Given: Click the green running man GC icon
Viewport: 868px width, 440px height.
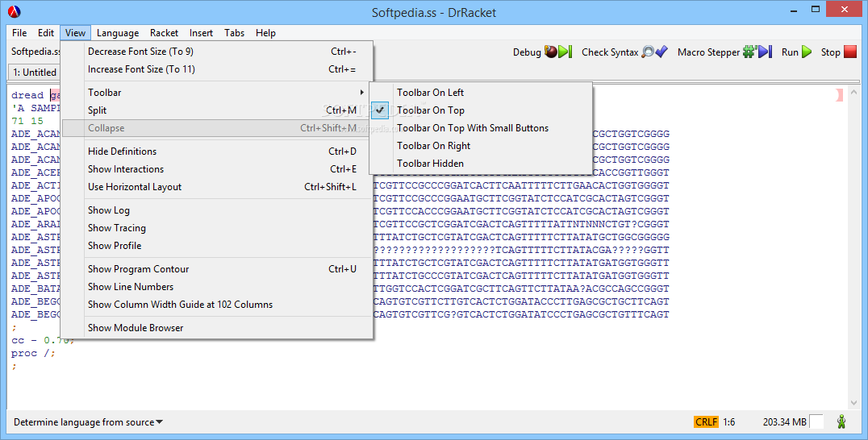Looking at the screenshot, I should 841,421.
